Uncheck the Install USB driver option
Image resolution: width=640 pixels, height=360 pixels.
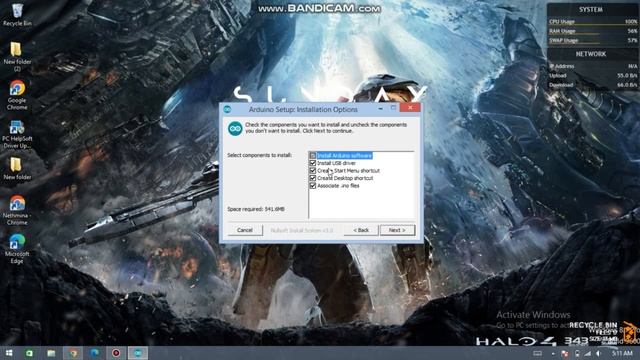(x=313, y=163)
